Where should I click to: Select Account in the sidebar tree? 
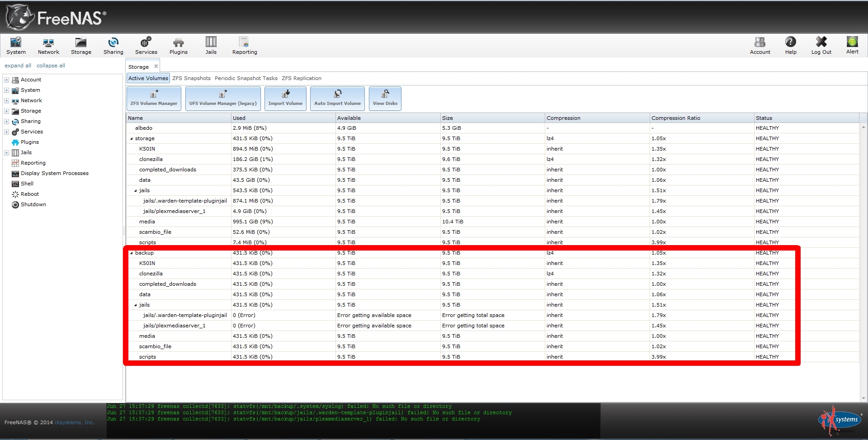[x=31, y=80]
